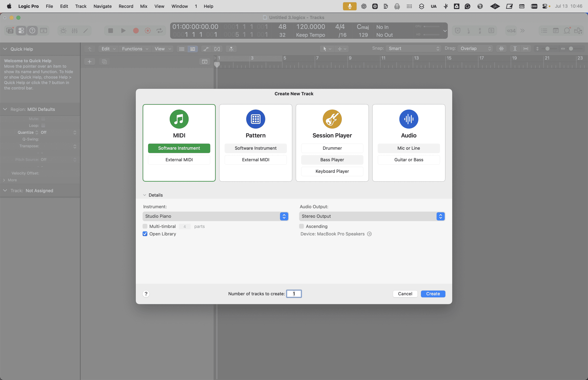588x380 pixels.
Task: Open the Mix menu in menu bar
Action: click(x=144, y=6)
